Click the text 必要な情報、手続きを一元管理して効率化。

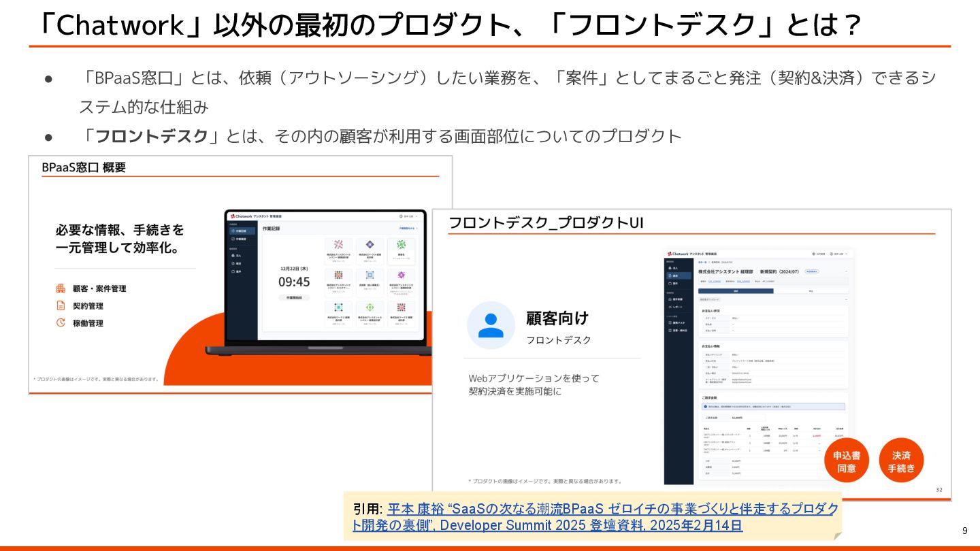120,239
